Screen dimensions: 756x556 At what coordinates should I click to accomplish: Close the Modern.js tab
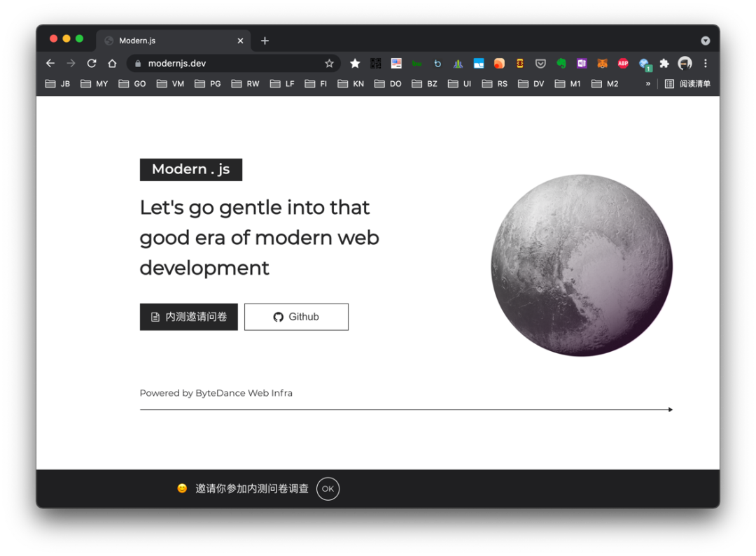tap(240, 41)
